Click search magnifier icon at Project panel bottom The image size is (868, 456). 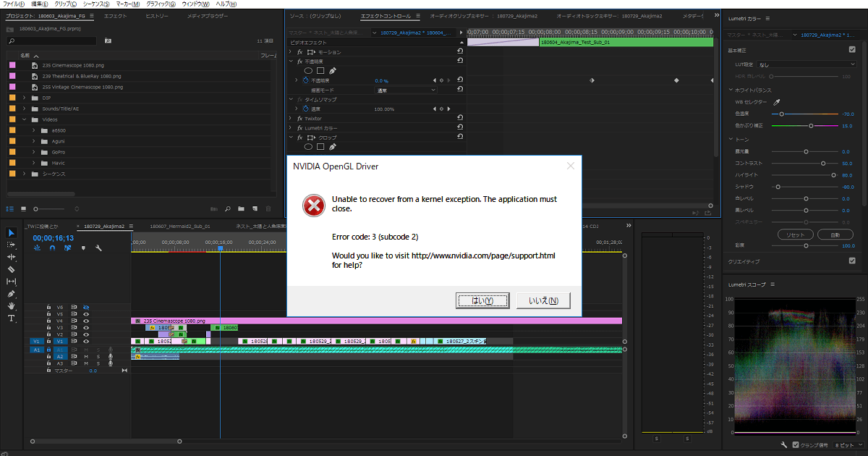point(227,208)
